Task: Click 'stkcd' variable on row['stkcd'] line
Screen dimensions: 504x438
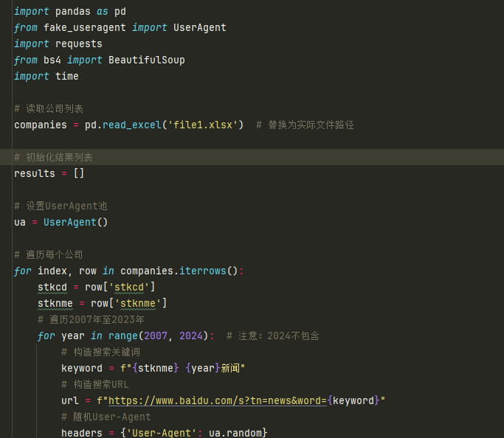Action: [52, 287]
